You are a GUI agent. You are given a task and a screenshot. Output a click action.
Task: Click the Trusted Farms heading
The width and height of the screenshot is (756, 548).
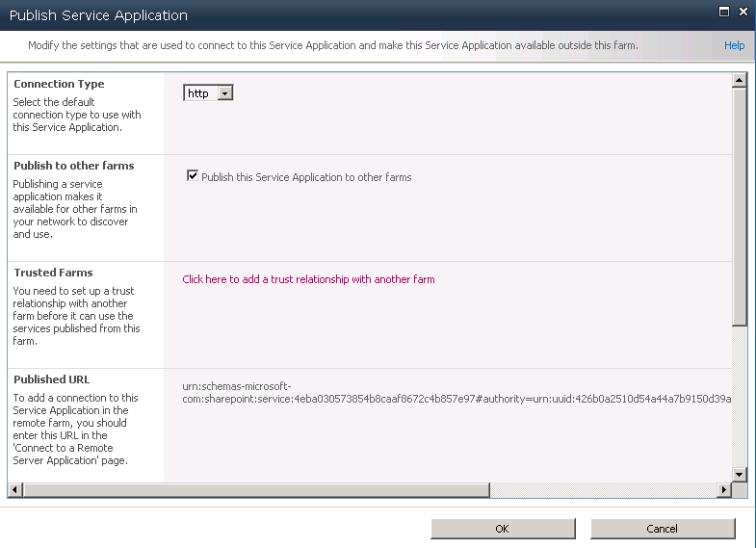pos(53,273)
